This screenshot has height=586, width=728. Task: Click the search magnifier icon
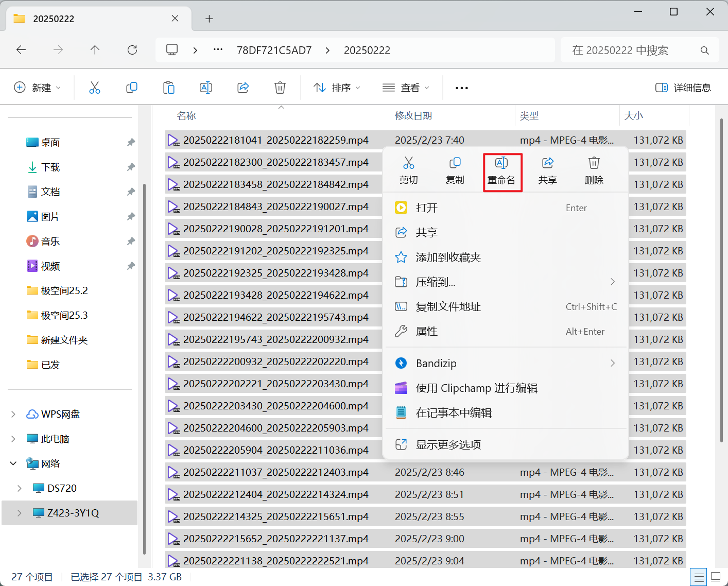click(705, 50)
